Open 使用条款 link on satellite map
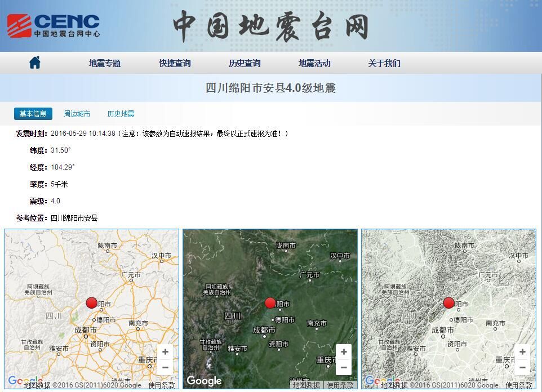This screenshot has height=392, width=542. [x=340, y=385]
